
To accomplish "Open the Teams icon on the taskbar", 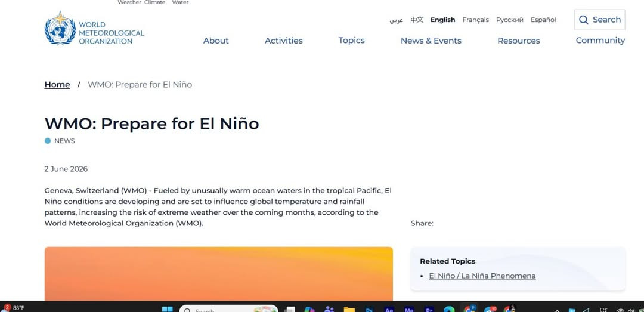I will 329,309.
